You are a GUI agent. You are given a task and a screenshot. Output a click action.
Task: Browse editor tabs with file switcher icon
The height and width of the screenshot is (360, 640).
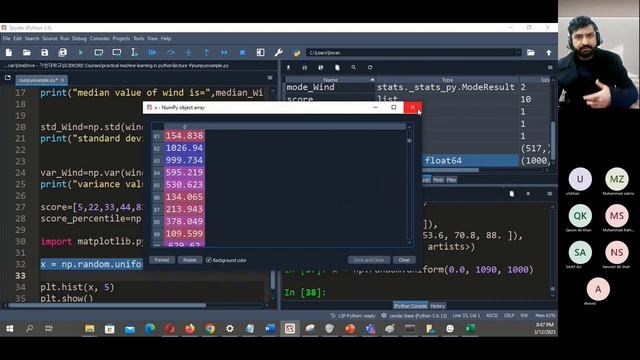point(8,78)
